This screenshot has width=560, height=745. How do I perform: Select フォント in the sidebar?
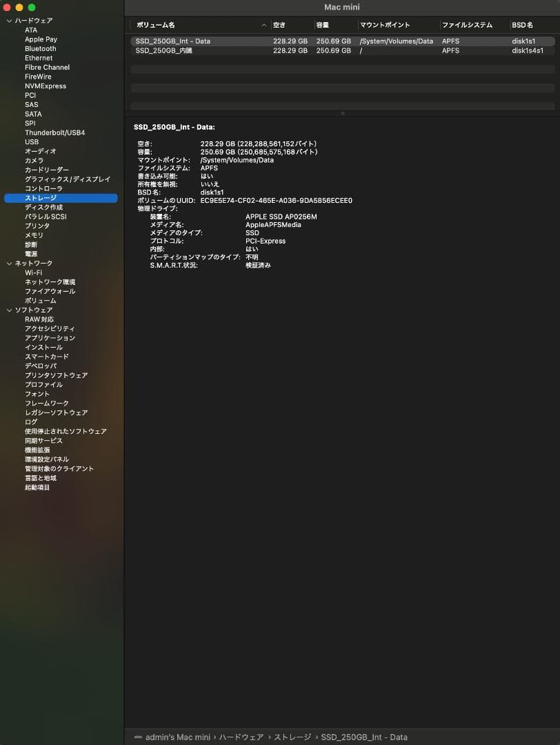(x=37, y=394)
